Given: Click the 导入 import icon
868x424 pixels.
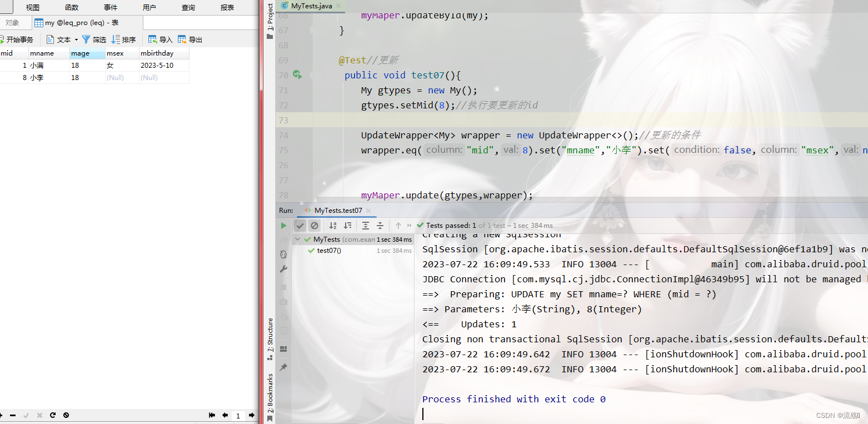Looking at the screenshot, I should click(x=159, y=39).
